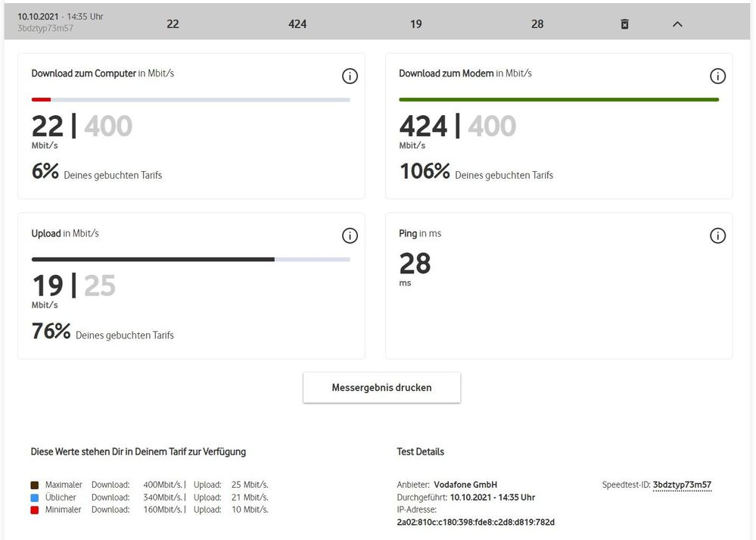Collapse the measurement details with the chevron
Screen dimensions: 756x540
tap(677, 23)
